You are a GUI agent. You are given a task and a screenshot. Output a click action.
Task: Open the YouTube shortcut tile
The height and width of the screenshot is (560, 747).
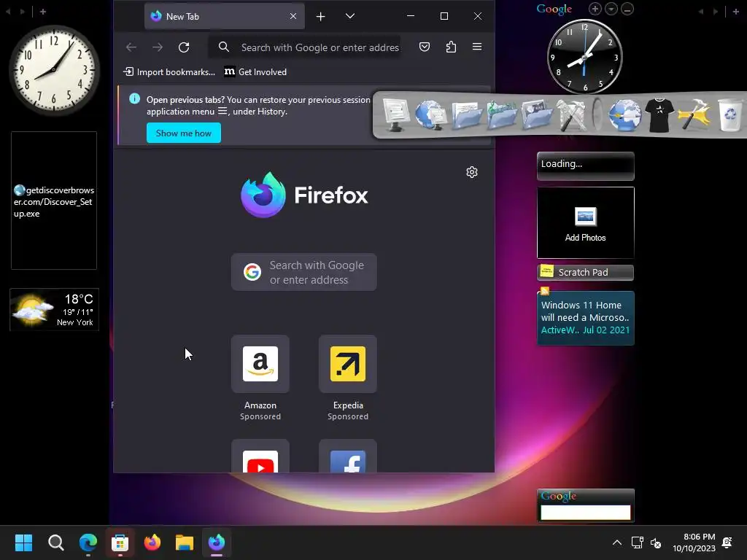pos(260,456)
